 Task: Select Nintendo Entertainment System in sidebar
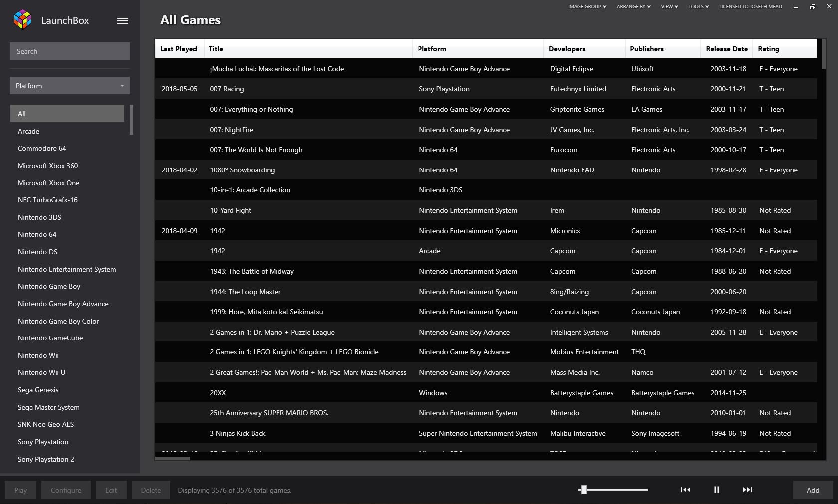pyautogui.click(x=67, y=269)
